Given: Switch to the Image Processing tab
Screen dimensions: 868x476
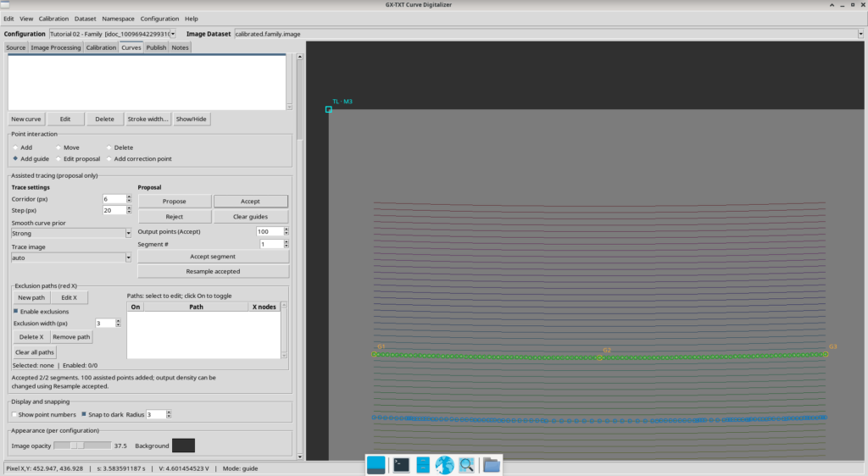Looking at the screenshot, I should [x=55, y=47].
